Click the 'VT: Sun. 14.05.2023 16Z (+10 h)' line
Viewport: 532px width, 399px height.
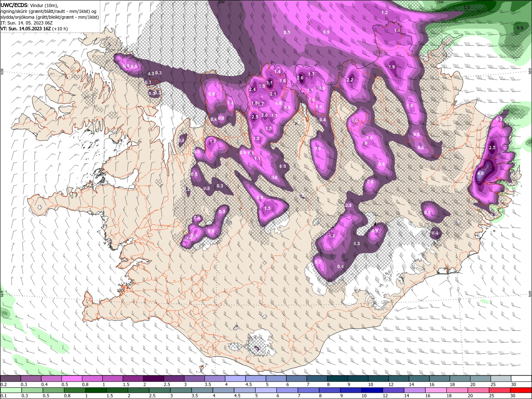tap(34, 29)
